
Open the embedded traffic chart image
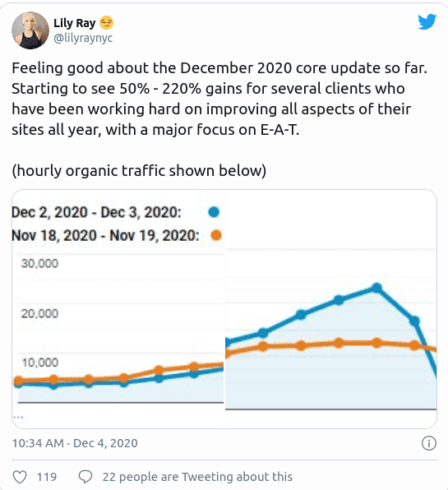(x=224, y=309)
